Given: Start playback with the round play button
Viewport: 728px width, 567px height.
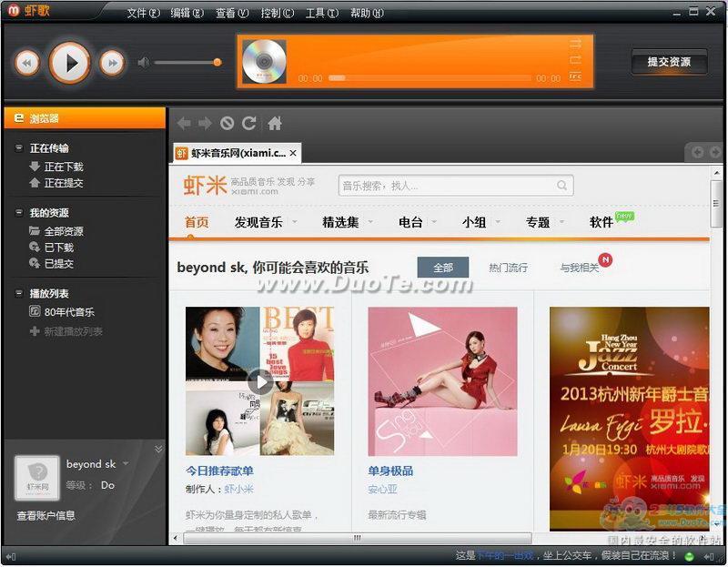Looking at the screenshot, I should pyautogui.click(x=70, y=63).
